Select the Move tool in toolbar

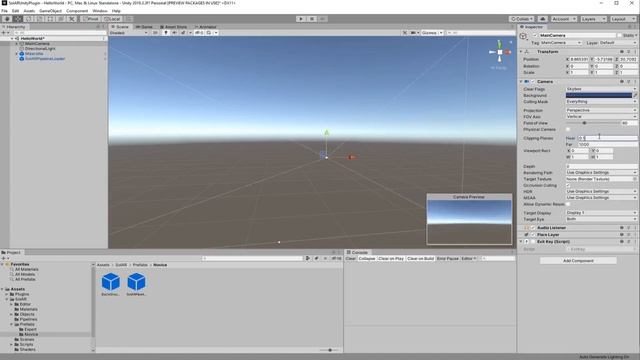(18, 19)
